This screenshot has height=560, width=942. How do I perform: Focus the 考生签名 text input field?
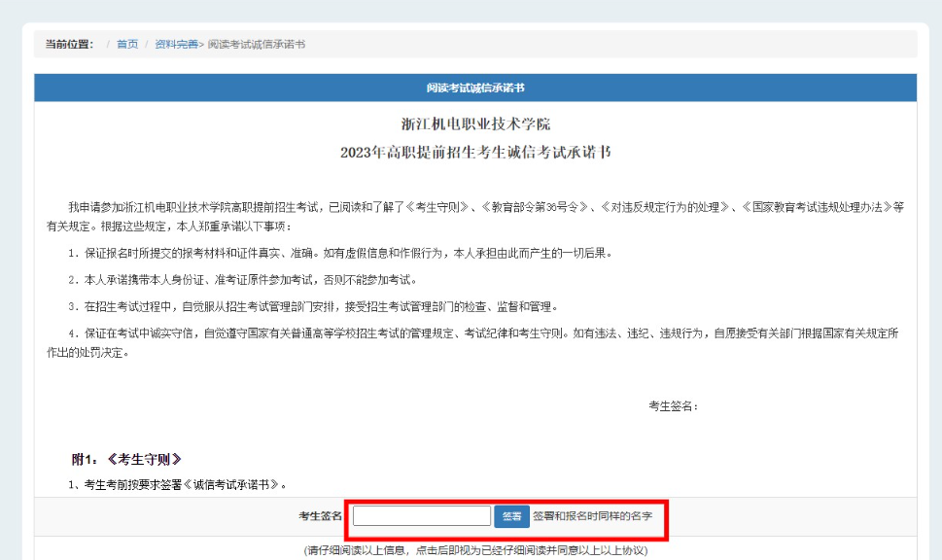(421, 516)
